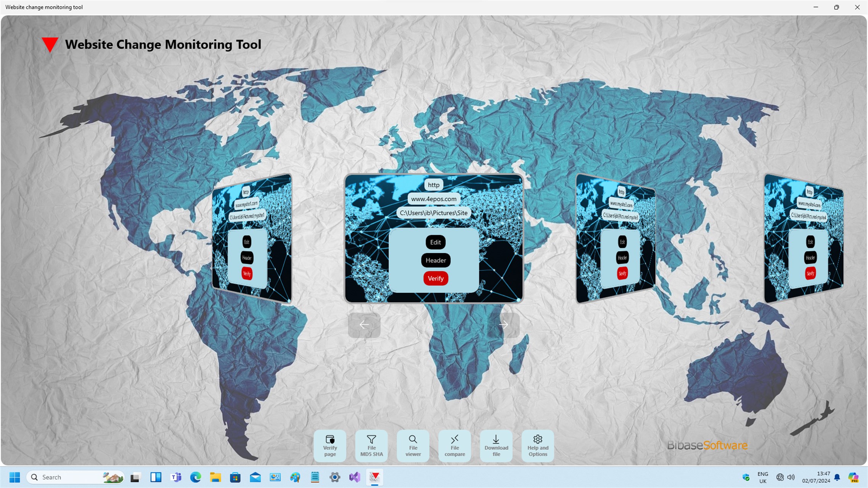
Task: Select the mysite4 card on far right
Action: (804, 238)
